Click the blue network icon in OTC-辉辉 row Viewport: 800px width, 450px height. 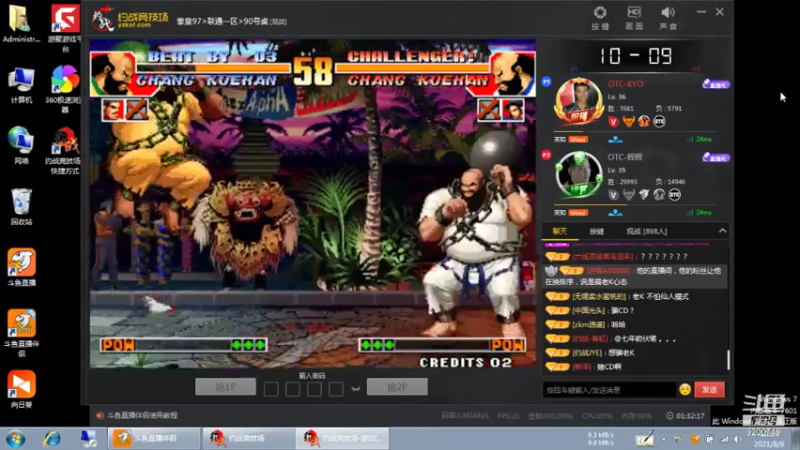tap(615, 213)
